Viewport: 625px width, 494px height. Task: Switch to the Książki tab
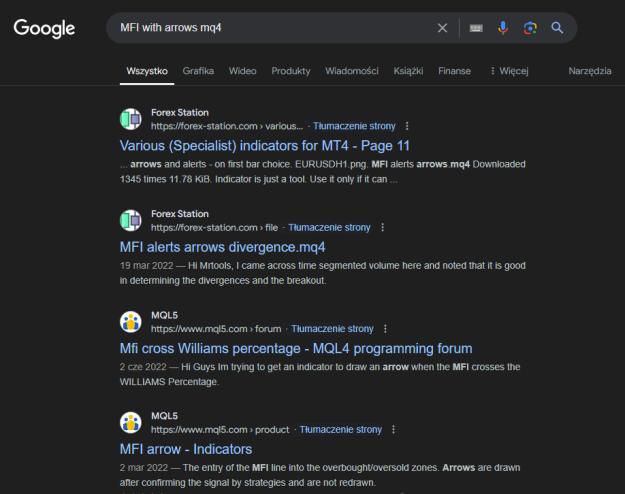coord(408,71)
